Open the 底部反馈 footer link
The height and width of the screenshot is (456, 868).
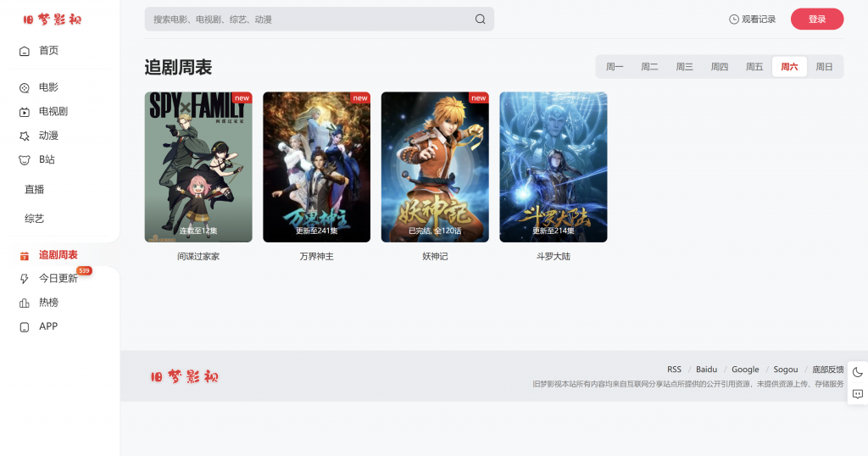(827, 370)
